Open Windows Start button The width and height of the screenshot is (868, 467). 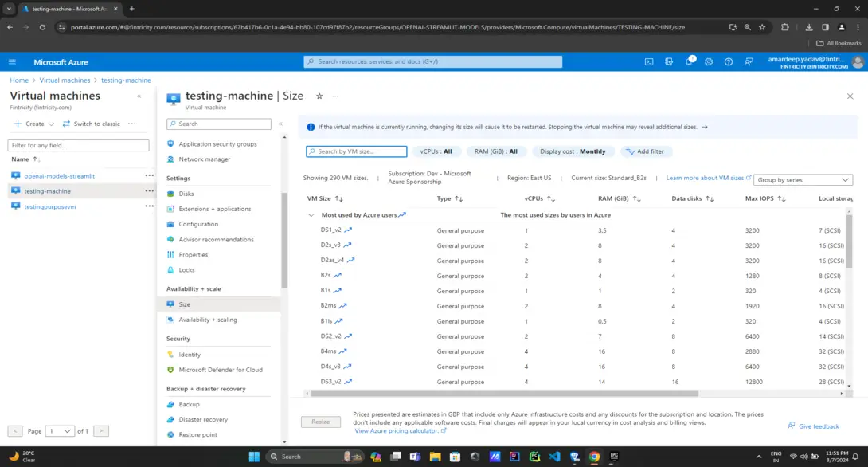tap(254, 457)
